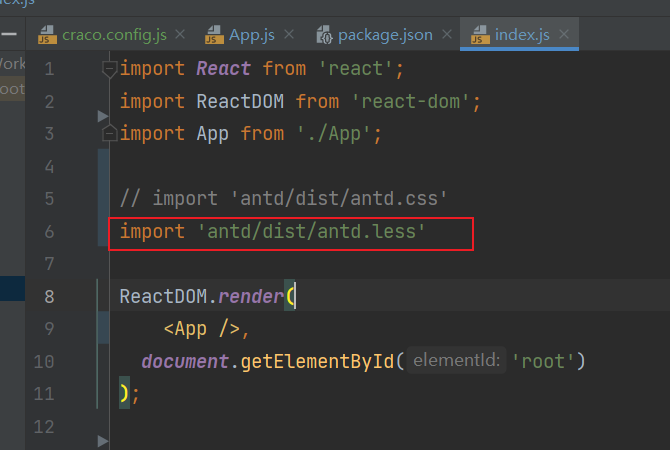Click the <App /> JSX tag

pyautogui.click(x=202, y=329)
